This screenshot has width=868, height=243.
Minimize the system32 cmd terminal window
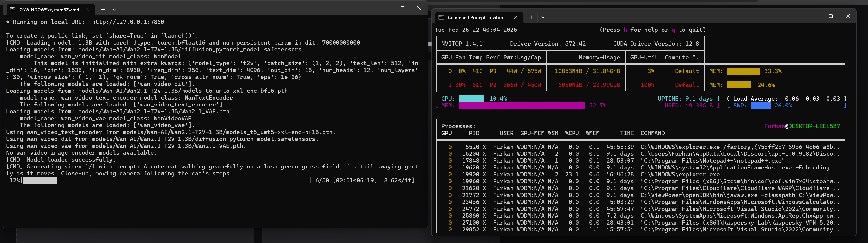[x=385, y=8]
